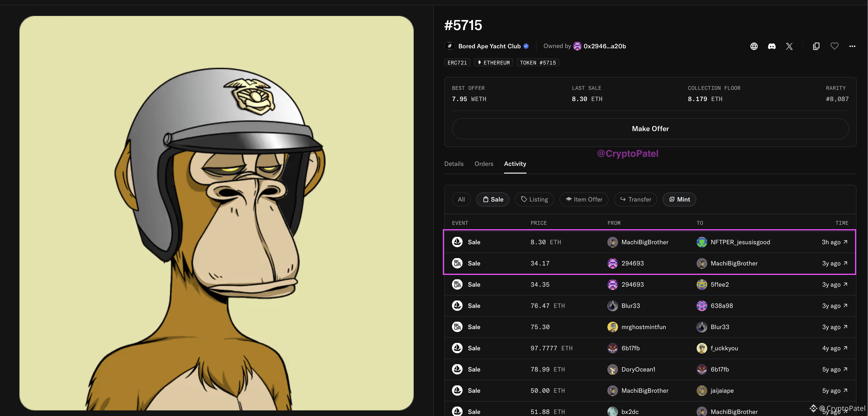Click the 6b17fb seller on 97.7777 ETH sale

coord(630,348)
